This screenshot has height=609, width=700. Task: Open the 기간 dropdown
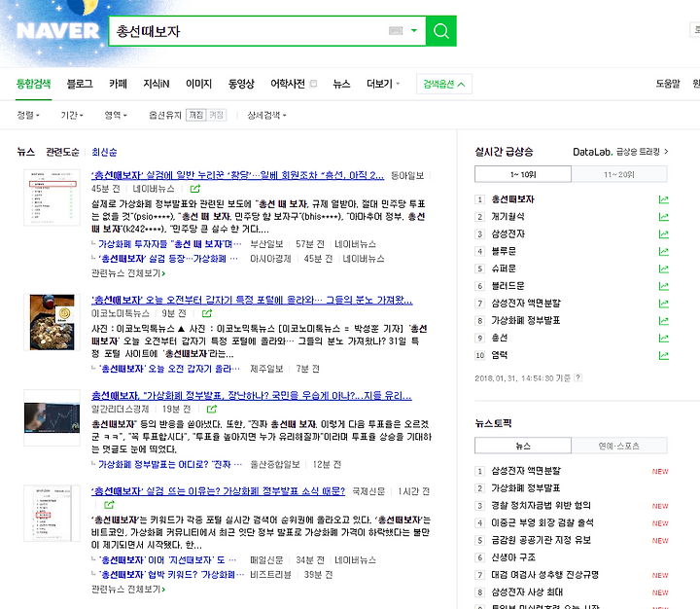[72, 115]
